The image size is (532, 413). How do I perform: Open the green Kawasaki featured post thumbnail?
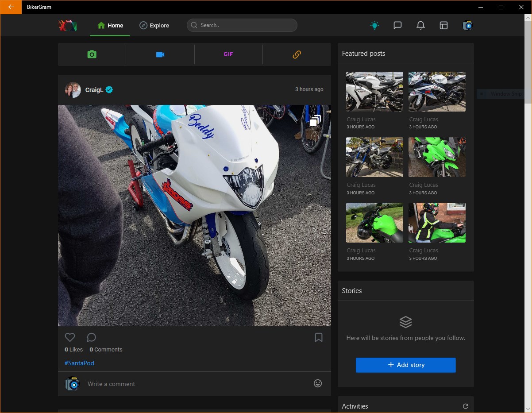[x=437, y=157]
